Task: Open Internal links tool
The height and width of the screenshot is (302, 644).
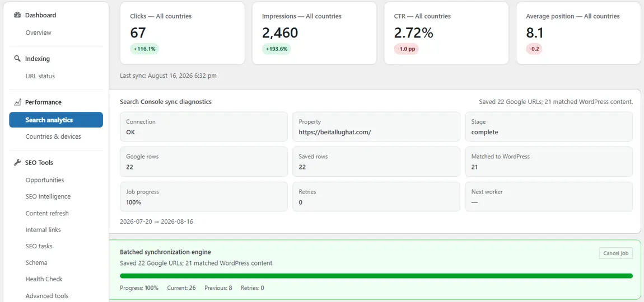Action: click(43, 229)
